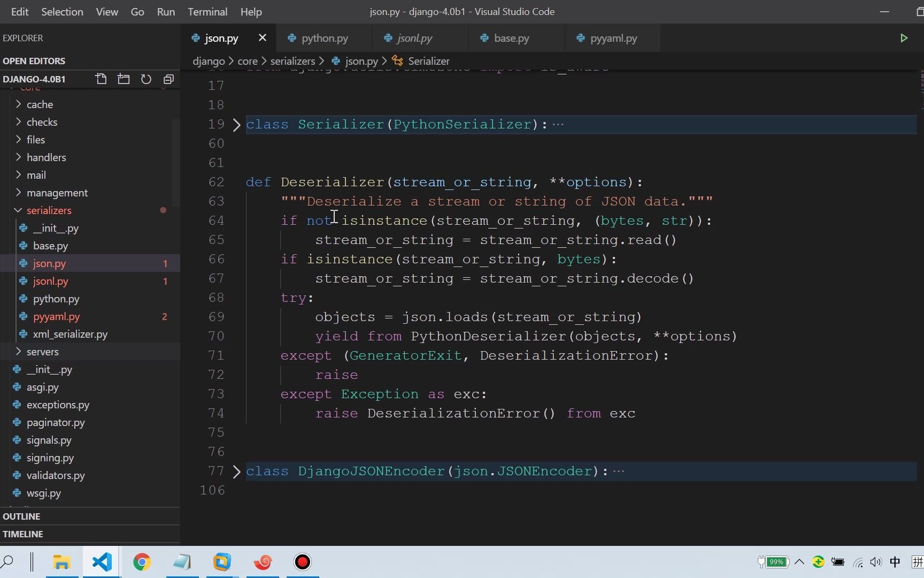Switch to the pyyaml.py tab
This screenshot has width=924, height=578.
point(613,38)
